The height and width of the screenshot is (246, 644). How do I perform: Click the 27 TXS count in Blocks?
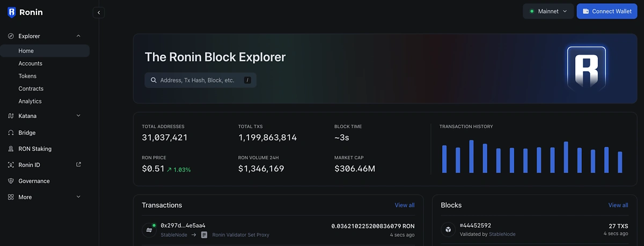(619, 226)
